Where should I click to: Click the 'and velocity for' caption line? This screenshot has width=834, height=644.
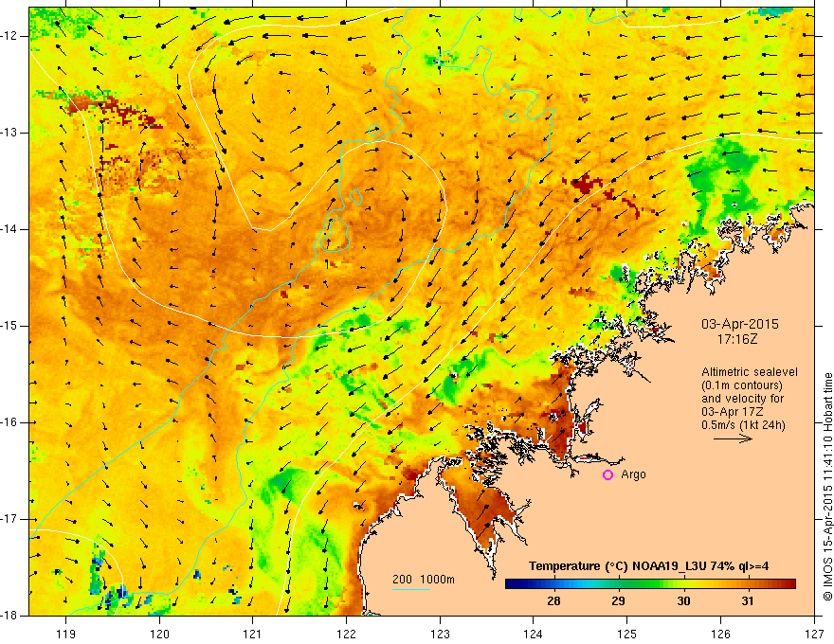(x=742, y=399)
